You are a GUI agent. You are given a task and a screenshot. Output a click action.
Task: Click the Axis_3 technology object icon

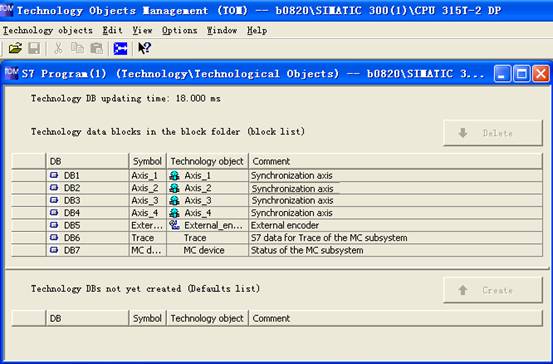click(175, 200)
